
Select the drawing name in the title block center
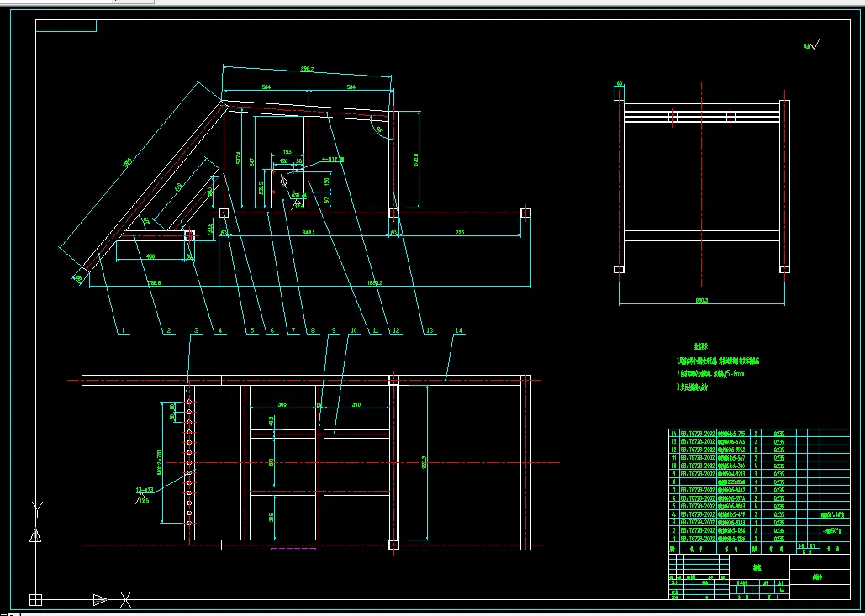pyautogui.click(x=759, y=566)
